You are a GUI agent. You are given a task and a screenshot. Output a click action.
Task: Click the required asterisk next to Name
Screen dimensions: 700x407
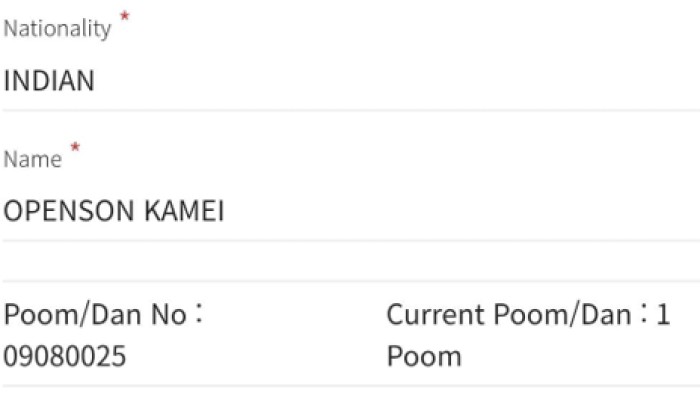[75, 149]
